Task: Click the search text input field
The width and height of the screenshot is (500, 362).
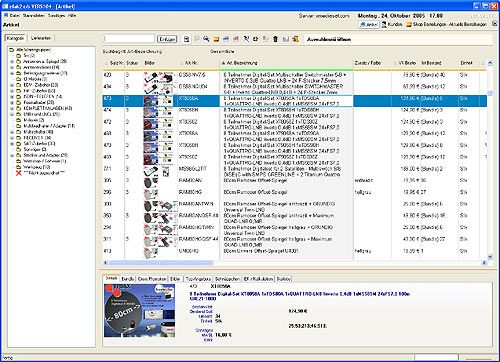Action: [x=129, y=39]
